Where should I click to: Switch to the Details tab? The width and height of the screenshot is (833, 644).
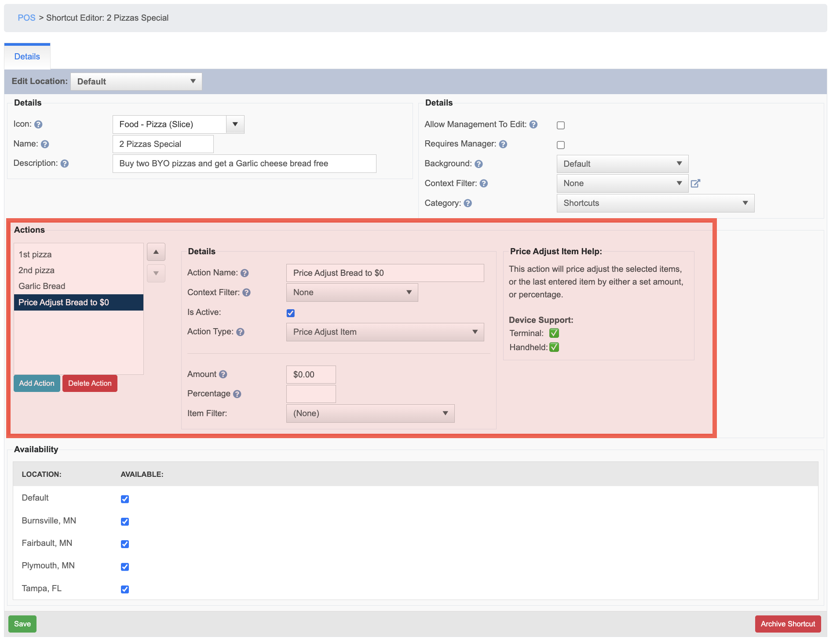coord(27,57)
